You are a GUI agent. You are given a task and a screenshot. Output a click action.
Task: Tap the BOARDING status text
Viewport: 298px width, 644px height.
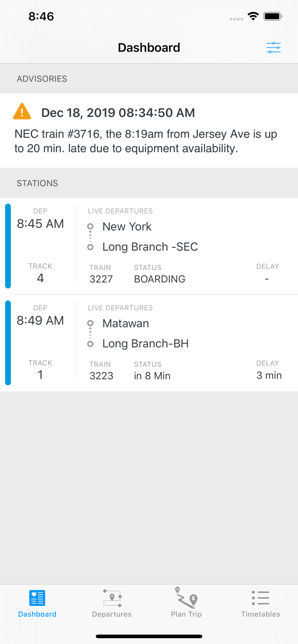point(160,279)
